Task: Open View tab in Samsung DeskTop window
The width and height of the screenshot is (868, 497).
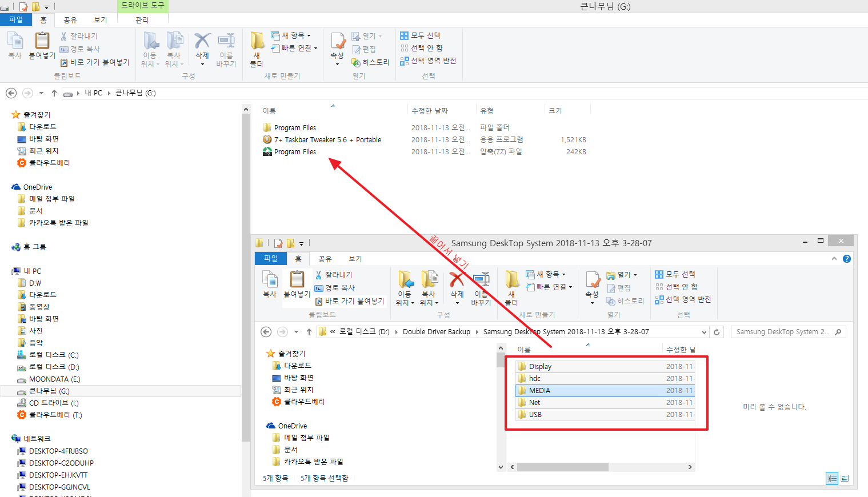Action: [355, 259]
